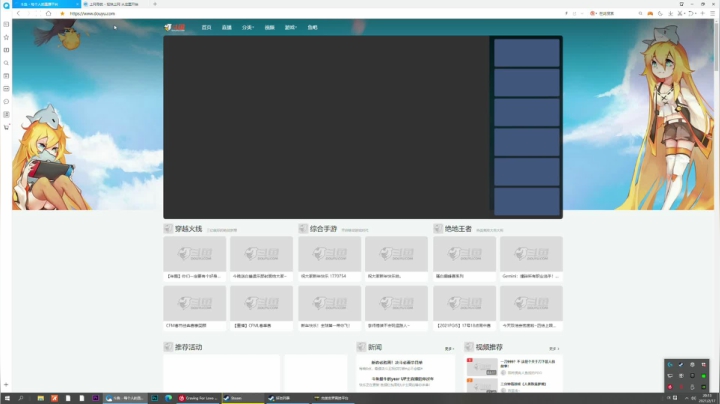The height and width of the screenshot is (404, 720).
Task: Open Microsoft Edge from the taskbar
Action: pyautogui.click(x=169, y=398)
